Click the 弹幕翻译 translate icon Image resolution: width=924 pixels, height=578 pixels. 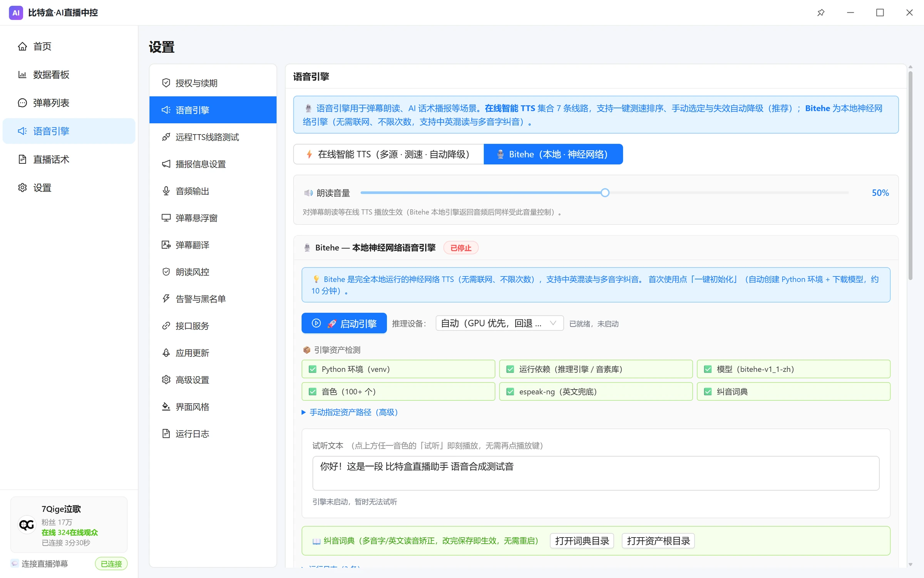166,245
